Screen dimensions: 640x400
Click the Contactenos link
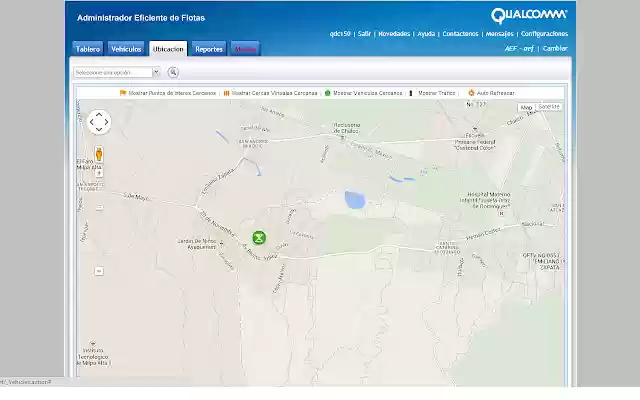pyautogui.click(x=460, y=34)
